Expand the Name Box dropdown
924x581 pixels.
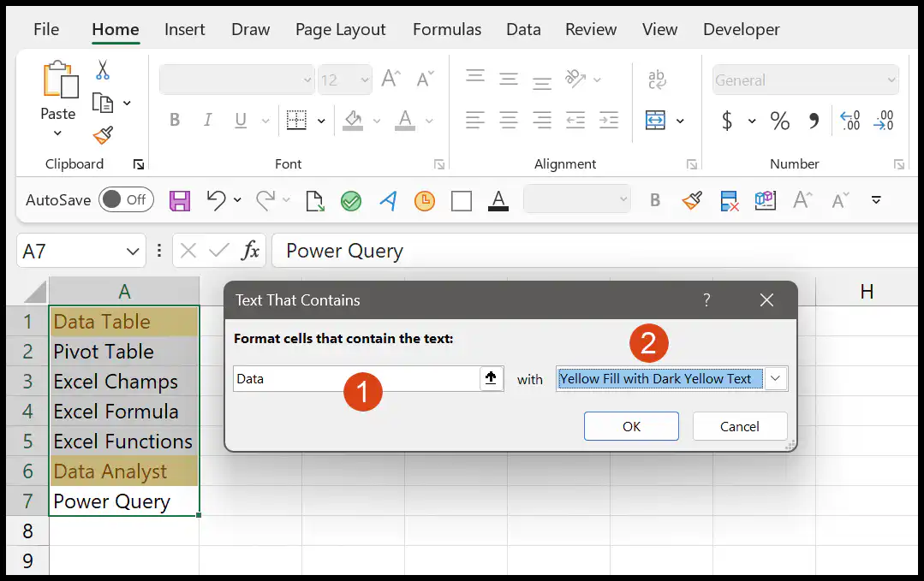tap(133, 252)
